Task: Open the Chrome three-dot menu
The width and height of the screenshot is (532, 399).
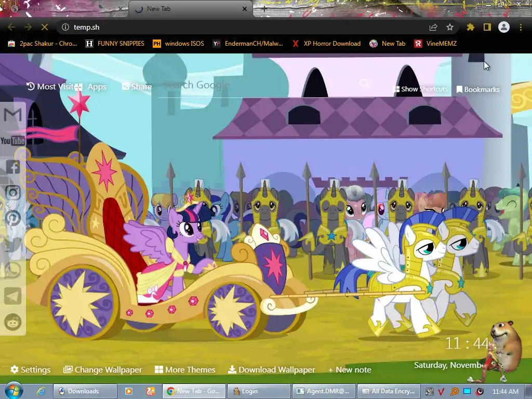Action: pyautogui.click(x=521, y=27)
